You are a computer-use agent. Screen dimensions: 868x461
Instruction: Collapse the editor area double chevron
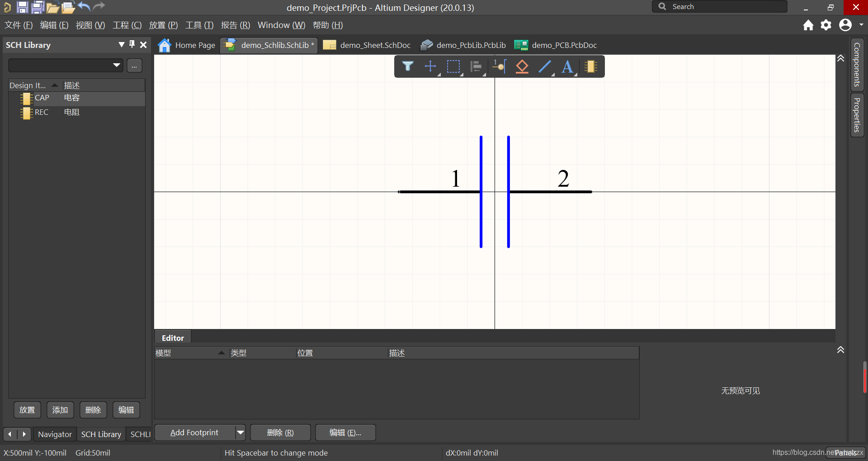point(840,58)
